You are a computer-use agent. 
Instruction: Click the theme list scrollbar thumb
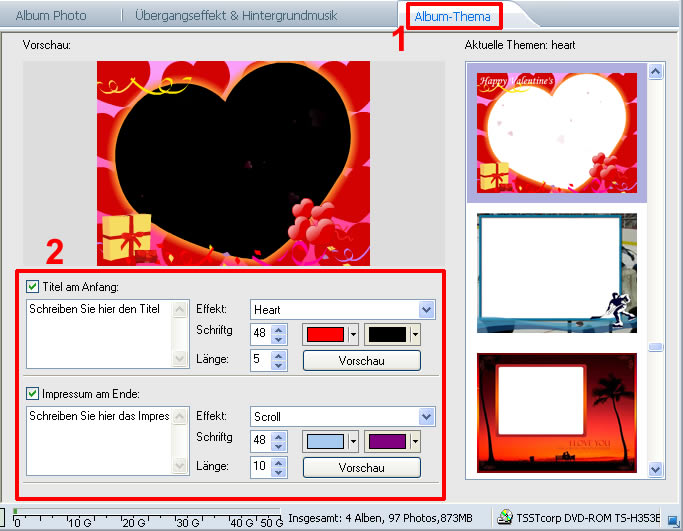pos(656,347)
